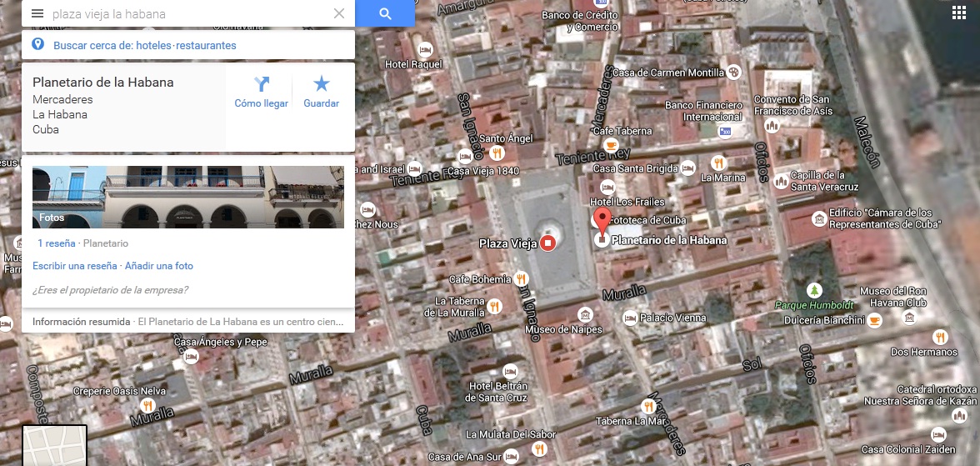Viewport: 980px width, 466px height.
Task: Click the Hotel Beltrán de Santa Cruz icon
Action: [510, 371]
